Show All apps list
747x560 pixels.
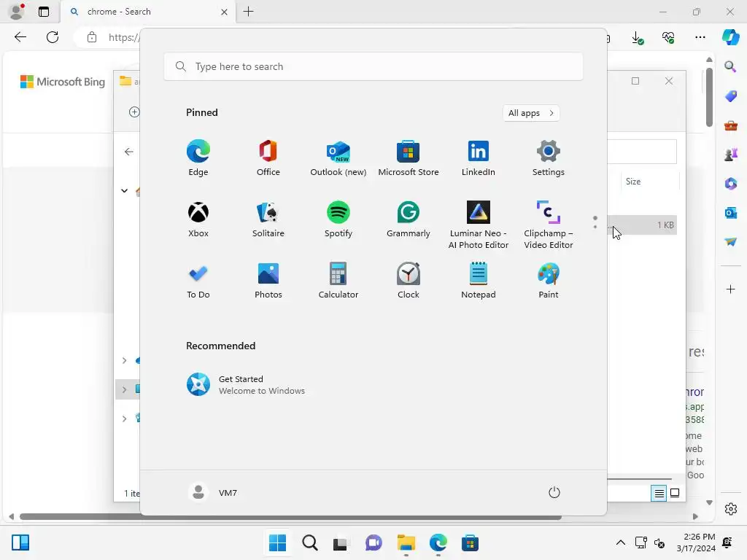531,113
